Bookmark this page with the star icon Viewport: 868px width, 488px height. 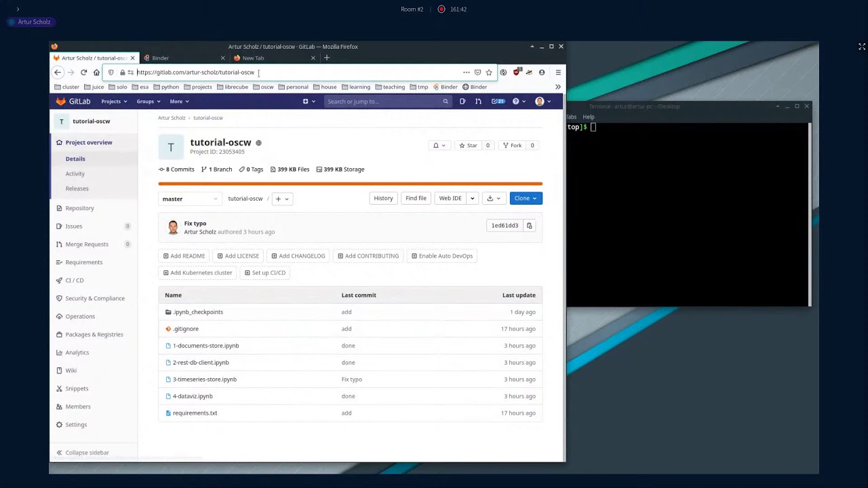[x=488, y=73]
